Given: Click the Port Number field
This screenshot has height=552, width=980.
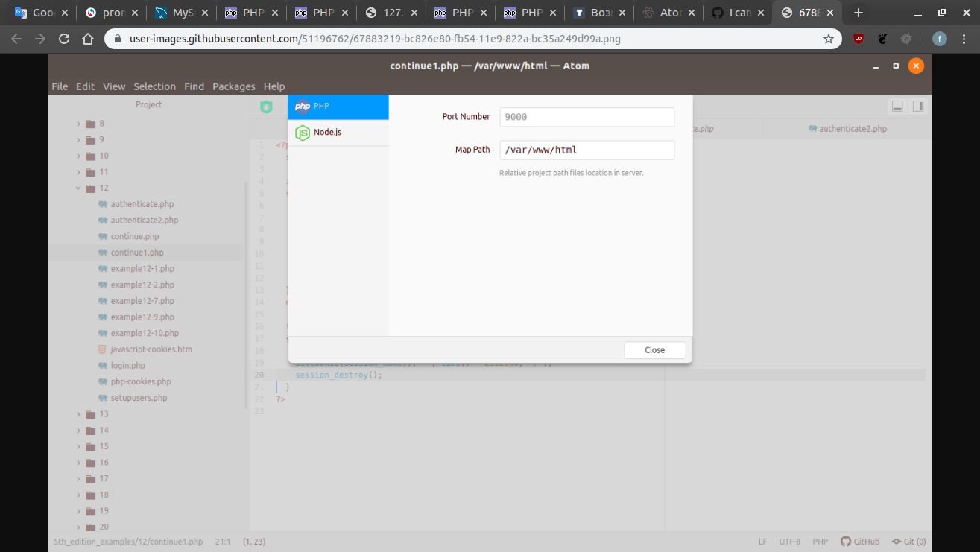Looking at the screenshot, I should 587,117.
